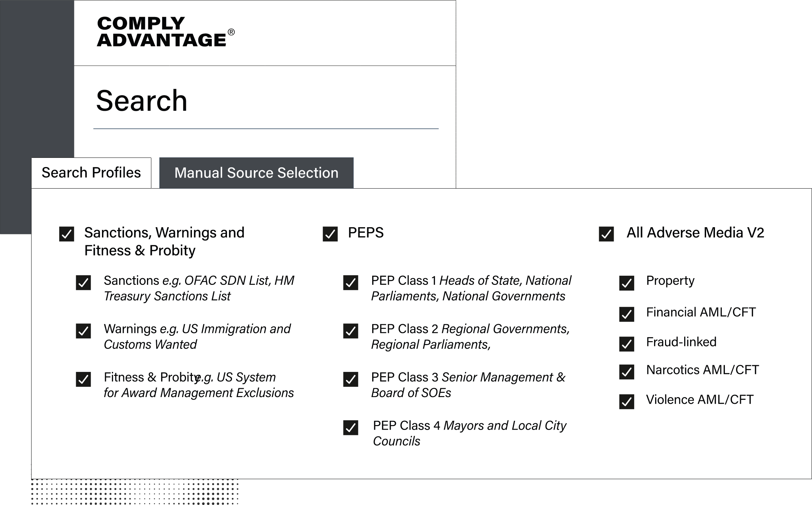Uncheck PEP Class 1 Heads of State
Screen dimensions: 812x505
[x=351, y=283]
